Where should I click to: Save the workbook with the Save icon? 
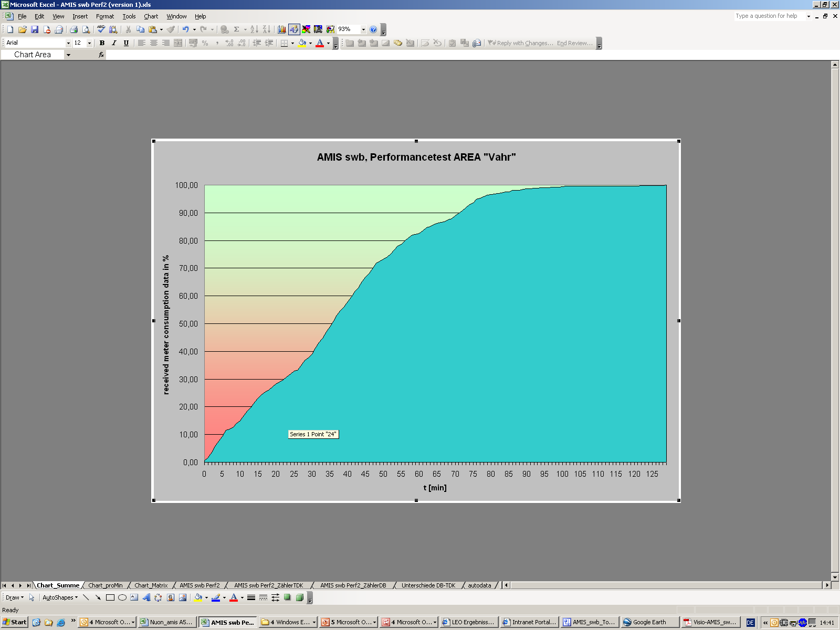coord(35,29)
